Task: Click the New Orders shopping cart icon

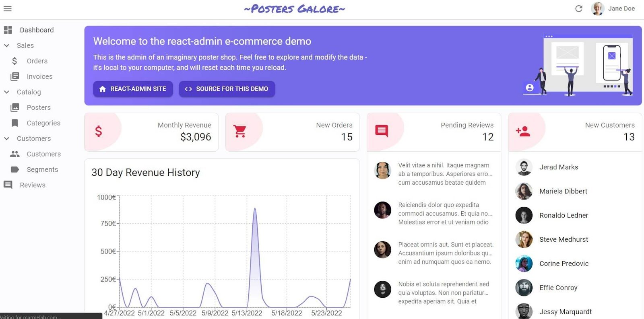Action: [240, 131]
